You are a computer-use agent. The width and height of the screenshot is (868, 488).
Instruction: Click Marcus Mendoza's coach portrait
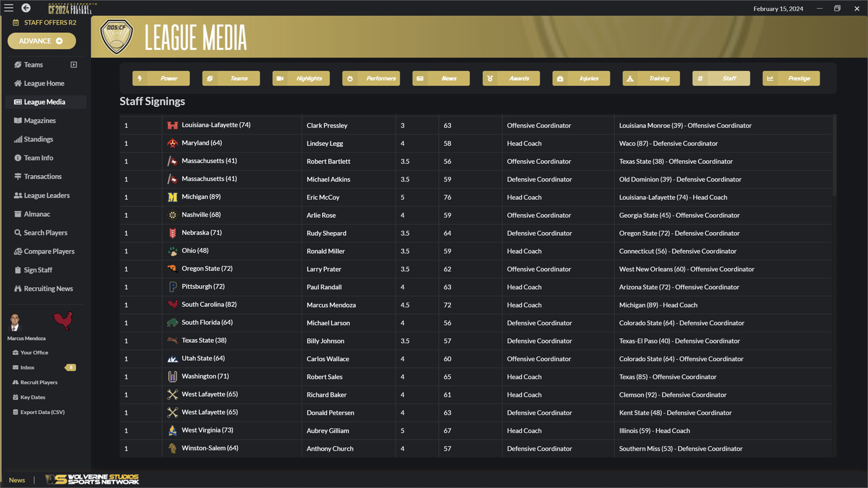(x=15, y=322)
